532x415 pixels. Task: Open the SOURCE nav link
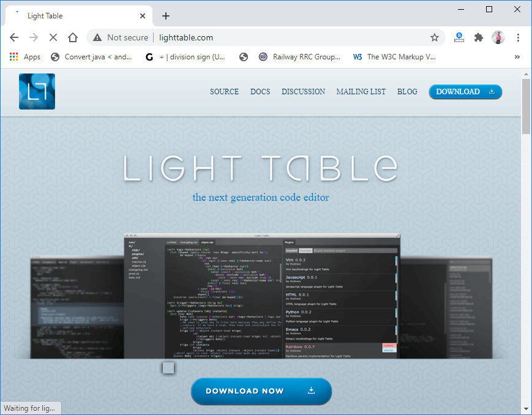pos(224,92)
